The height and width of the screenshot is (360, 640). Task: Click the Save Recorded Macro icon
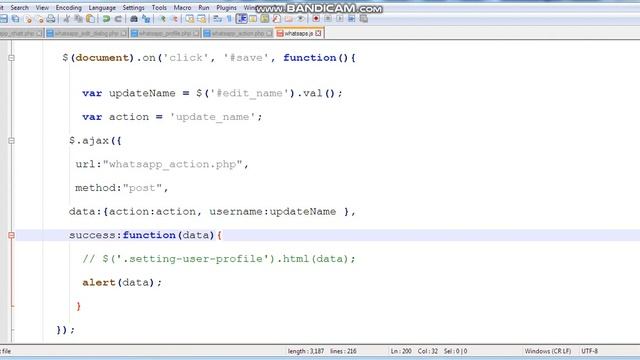[363, 19]
